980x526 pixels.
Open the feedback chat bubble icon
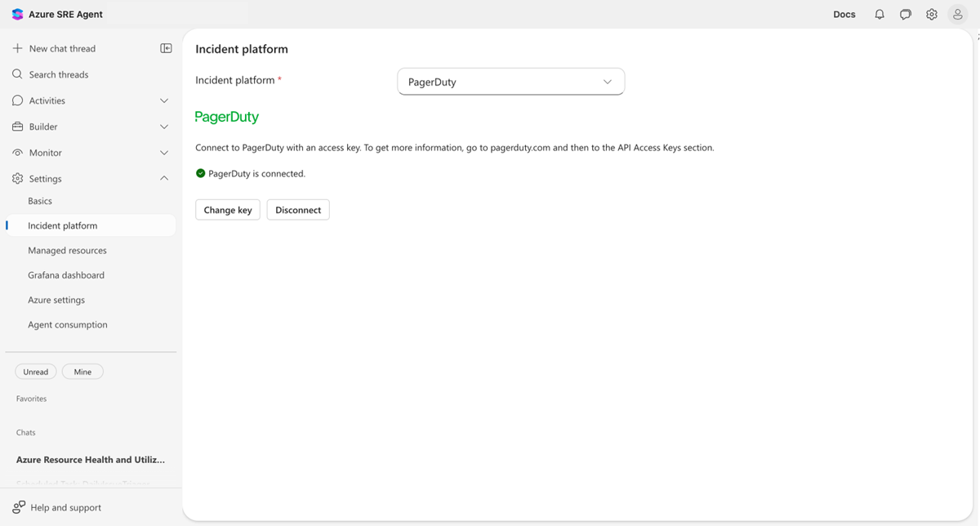pos(906,15)
